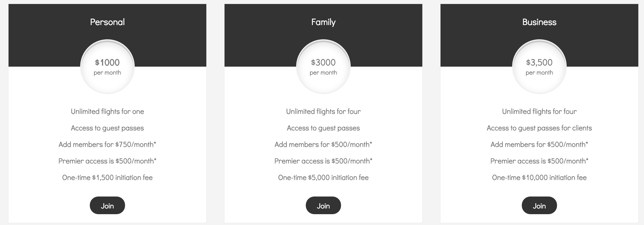Image resolution: width=644 pixels, height=225 pixels.
Task: Select the "One-time $10,000 initiation fee" line
Action: [x=539, y=177]
